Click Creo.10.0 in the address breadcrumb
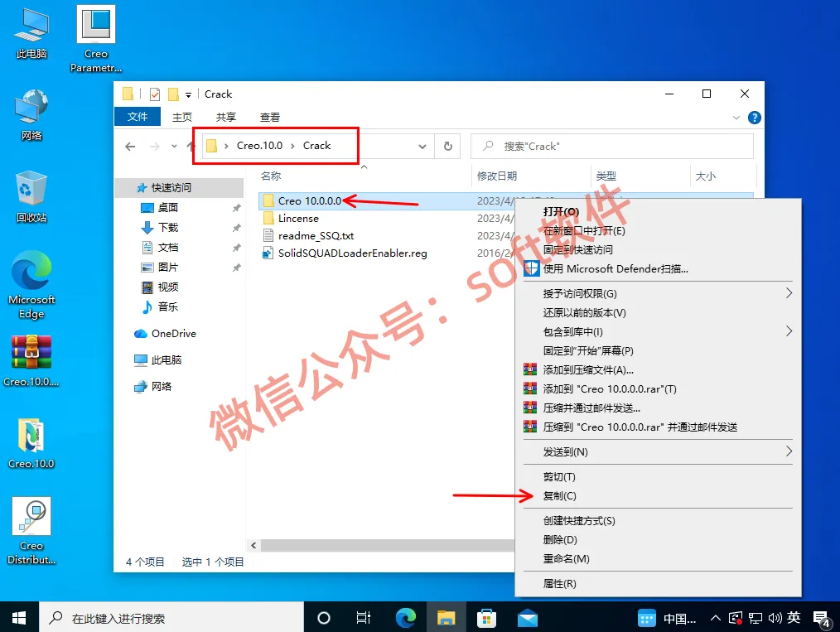Screen dimensions: 840x632 tap(259, 146)
